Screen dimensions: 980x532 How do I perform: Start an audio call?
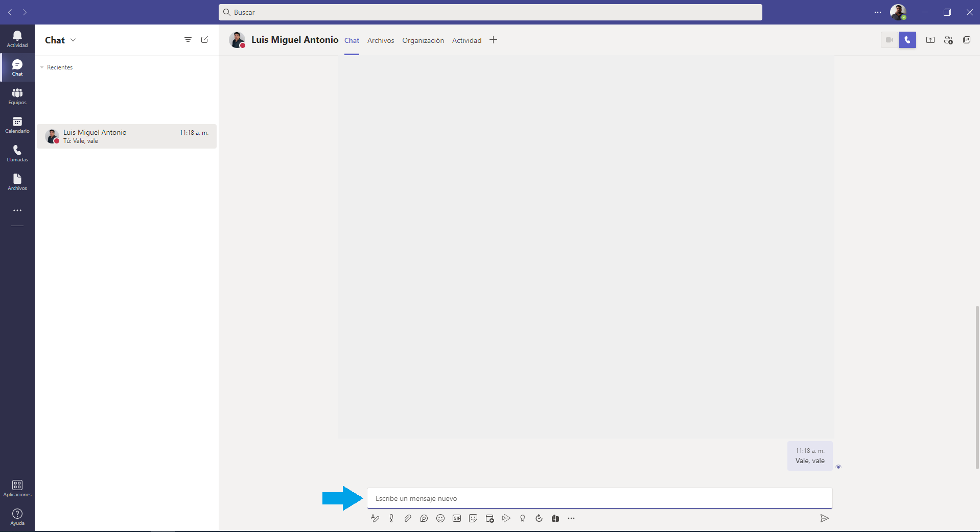[x=907, y=40]
